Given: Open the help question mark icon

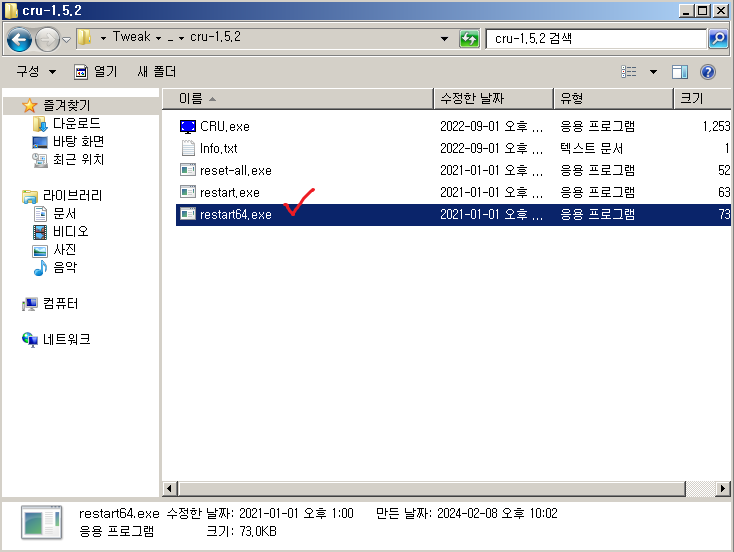Looking at the screenshot, I should (x=708, y=72).
